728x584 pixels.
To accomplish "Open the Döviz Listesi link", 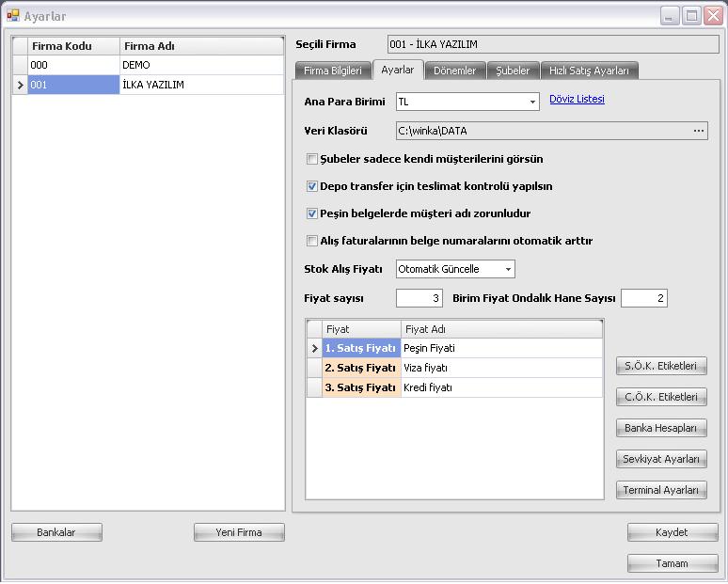I will click(x=577, y=99).
